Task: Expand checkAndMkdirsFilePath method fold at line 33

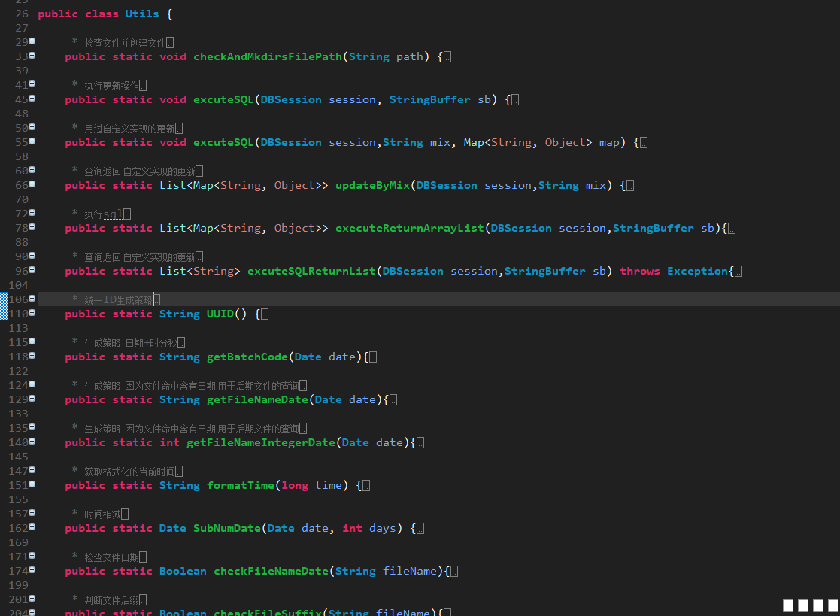Action: [32, 56]
